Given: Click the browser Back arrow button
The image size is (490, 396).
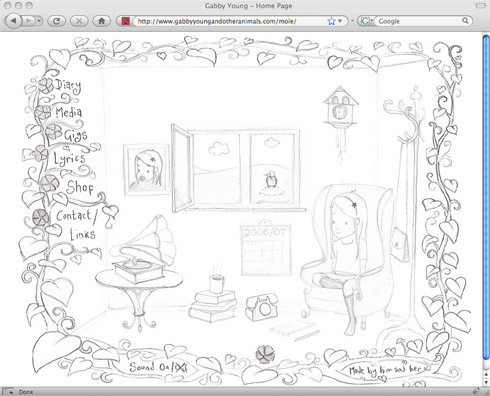Looking at the screenshot, I should pos(13,21).
